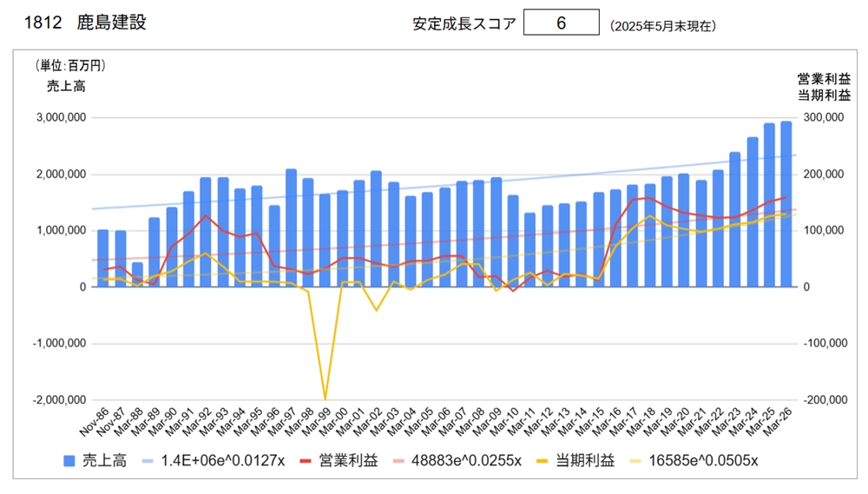This screenshot has height=494, width=868.
Task: Click the Mar-88 shortest sales bar
Action: point(137,274)
